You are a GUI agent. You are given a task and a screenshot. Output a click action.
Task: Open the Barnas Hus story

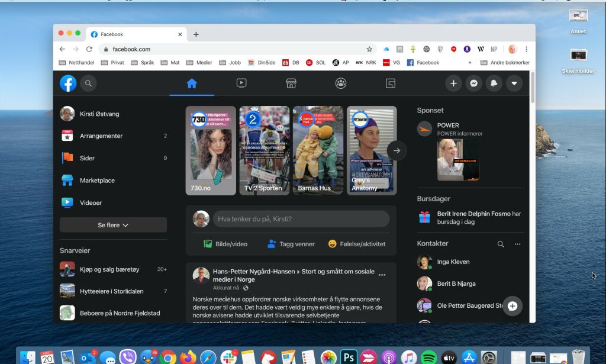click(318, 151)
